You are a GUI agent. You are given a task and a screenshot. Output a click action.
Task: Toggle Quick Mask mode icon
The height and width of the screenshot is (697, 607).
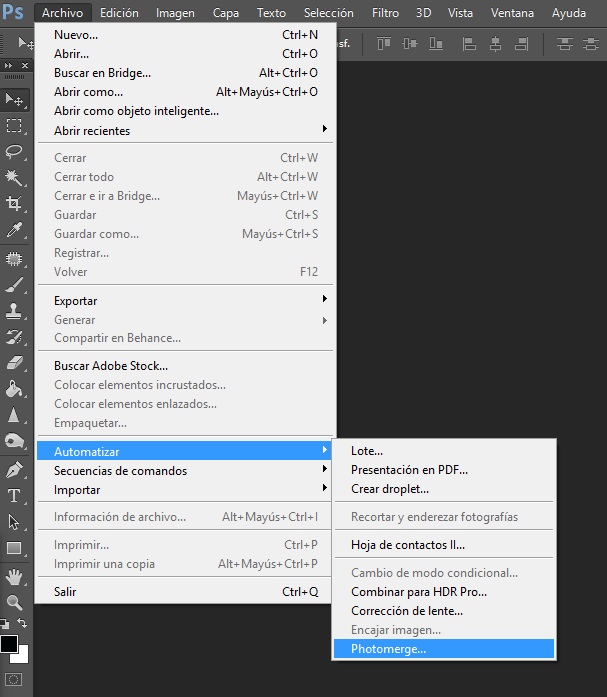[13, 679]
